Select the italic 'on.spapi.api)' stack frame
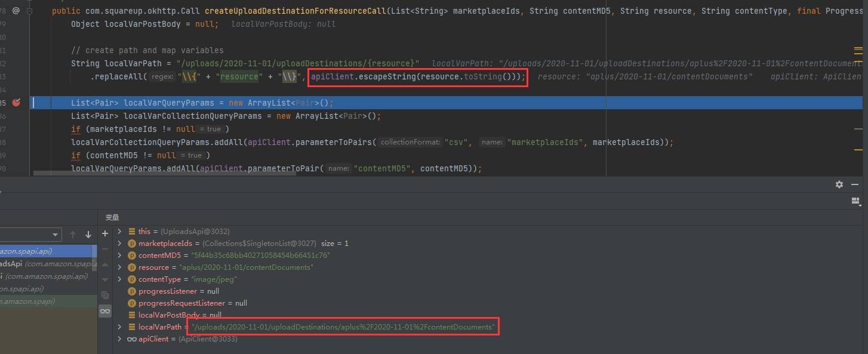This screenshot has width=868, height=354. pos(48,288)
